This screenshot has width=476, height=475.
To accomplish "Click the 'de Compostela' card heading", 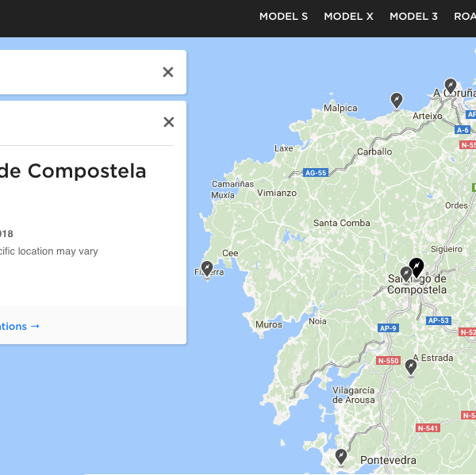I will point(73,170).
